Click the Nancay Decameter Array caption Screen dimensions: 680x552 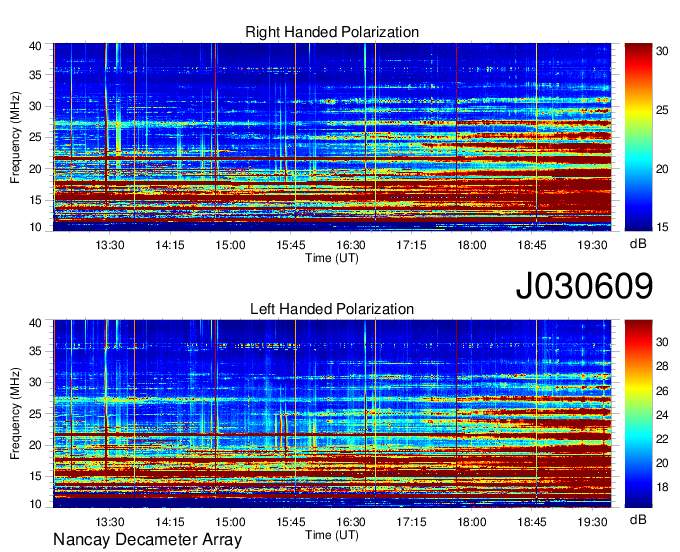coord(147,540)
